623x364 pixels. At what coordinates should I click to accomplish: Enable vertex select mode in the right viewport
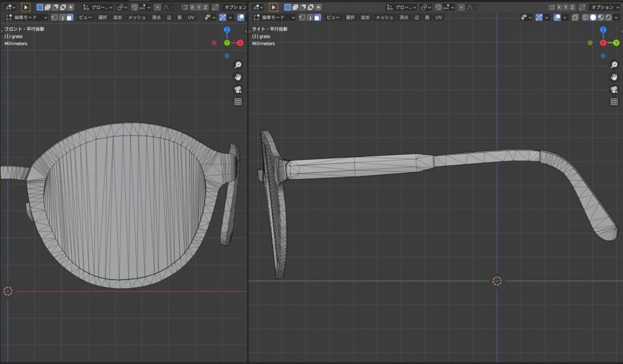click(301, 18)
